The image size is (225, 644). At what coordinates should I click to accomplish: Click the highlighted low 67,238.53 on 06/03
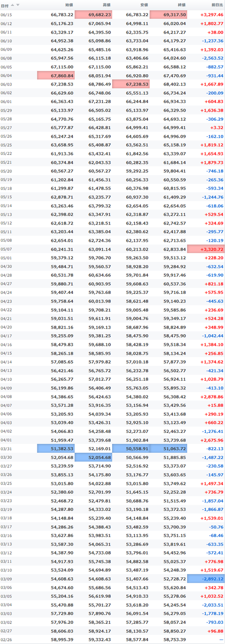click(x=130, y=84)
